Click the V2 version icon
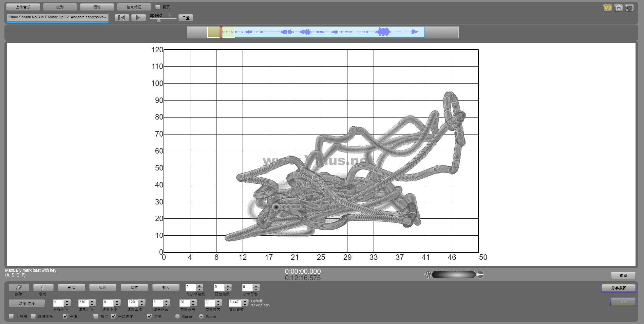 tap(607, 8)
